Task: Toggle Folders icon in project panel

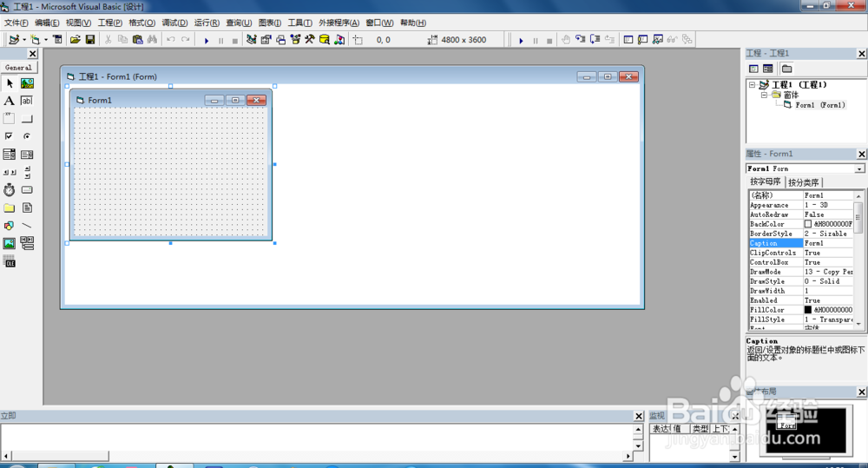Action: [786, 69]
